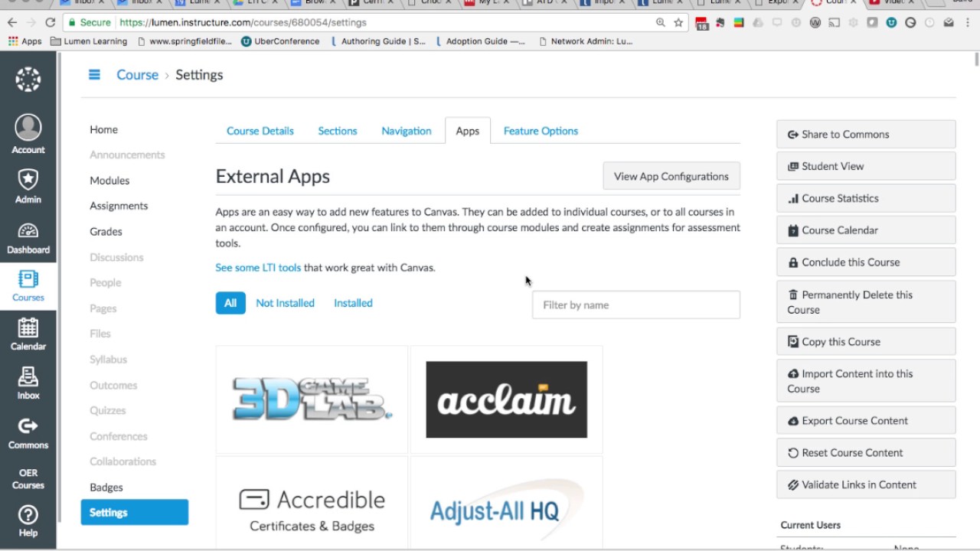Click the browser back arrow

coord(12,23)
